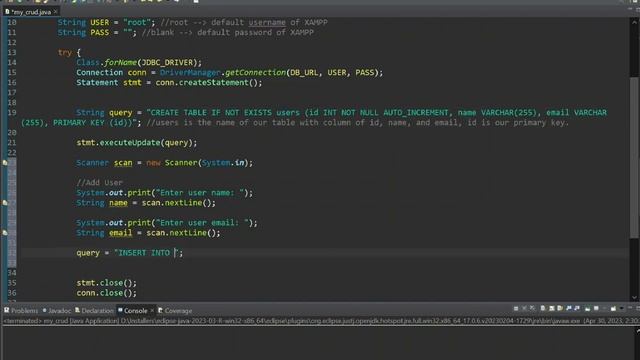The width and height of the screenshot is (640, 360).
Task: Click "getConnection" method call on line 15
Action: tap(256, 72)
